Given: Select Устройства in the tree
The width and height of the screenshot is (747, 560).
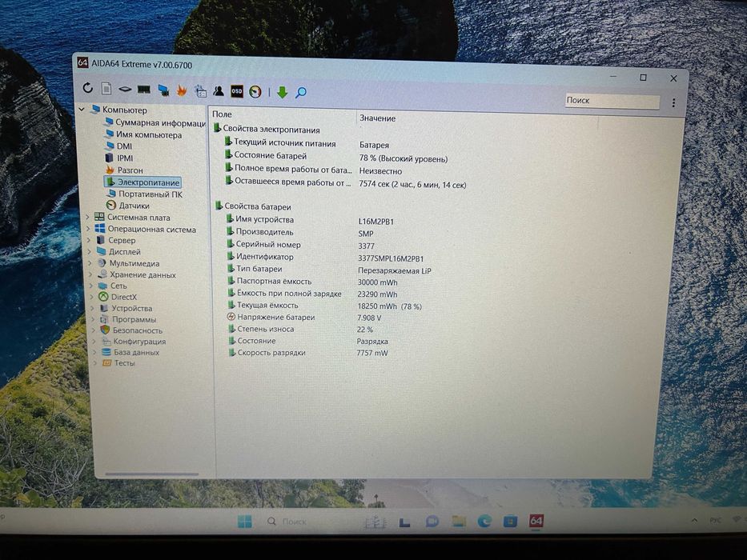Looking at the screenshot, I should click(127, 308).
